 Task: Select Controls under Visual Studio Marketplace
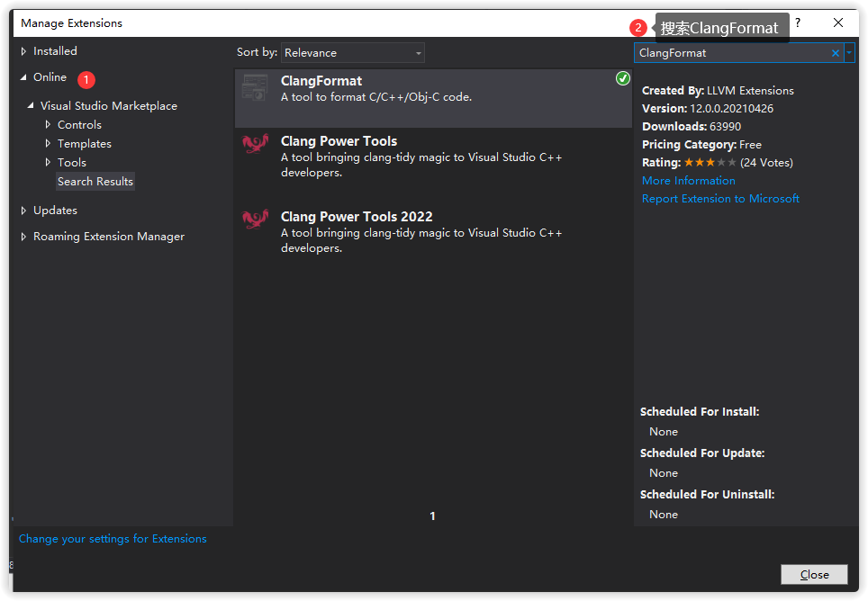tap(79, 125)
